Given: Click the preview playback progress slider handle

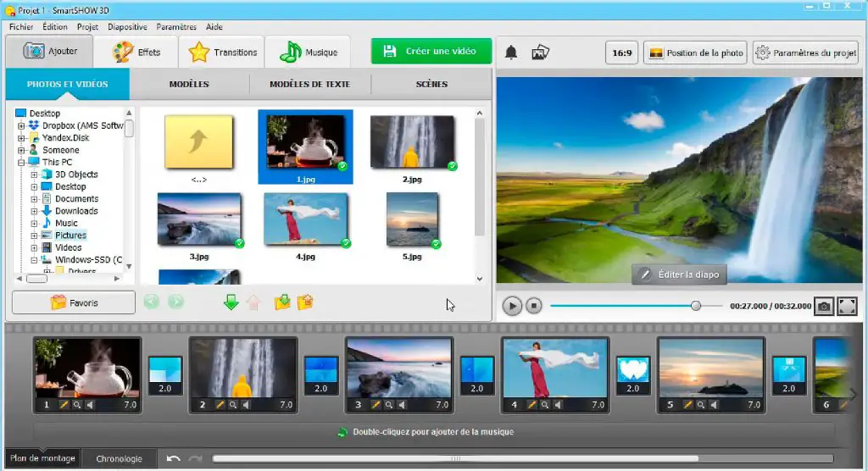Looking at the screenshot, I should (x=696, y=306).
